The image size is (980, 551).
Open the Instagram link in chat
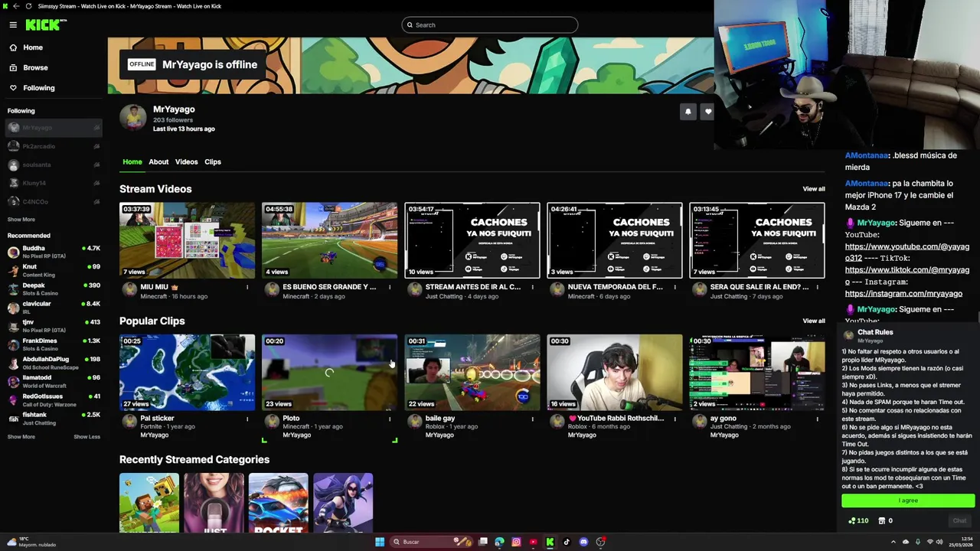903,294
